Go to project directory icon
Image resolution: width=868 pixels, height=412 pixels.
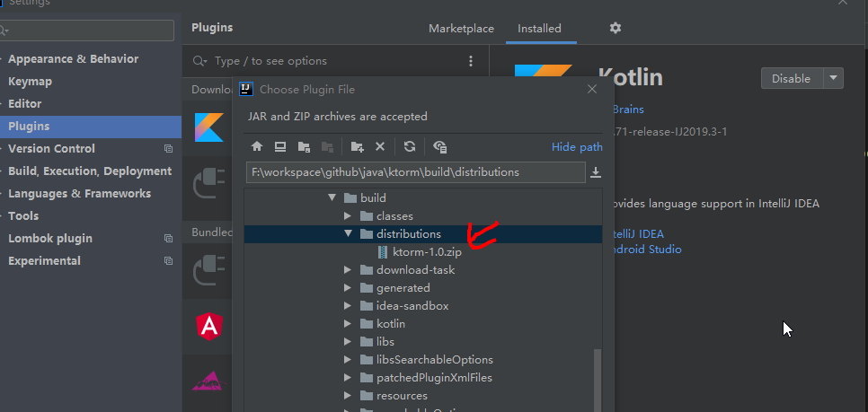(x=304, y=146)
